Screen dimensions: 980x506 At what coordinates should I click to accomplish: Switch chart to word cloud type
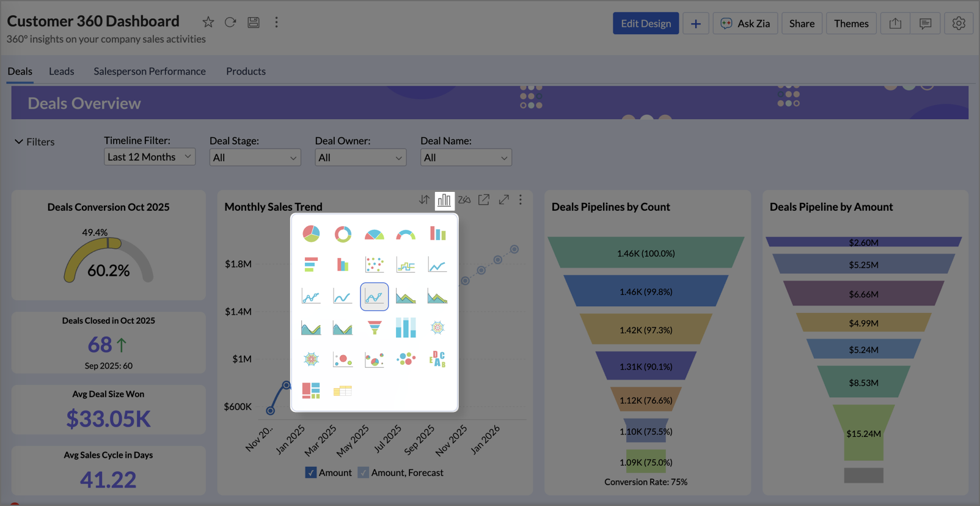click(x=437, y=359)
